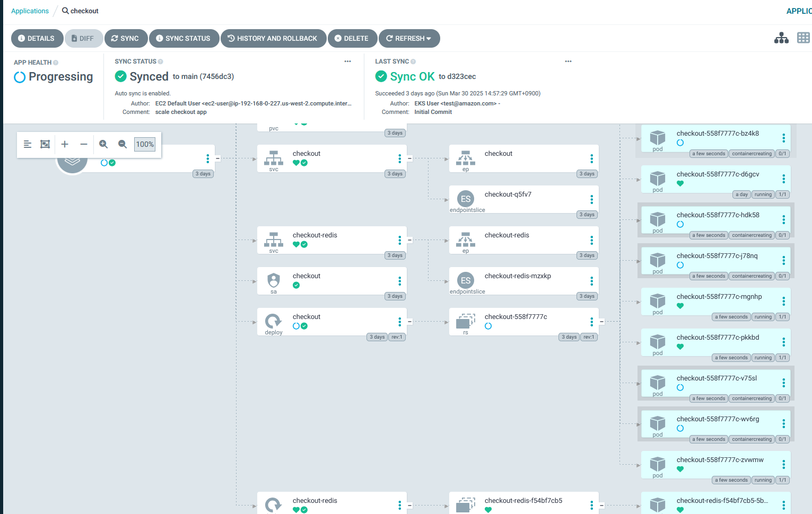Collapse the application root node
The width and height of the screenshot is (812, 514).
[x=217, y=158]
